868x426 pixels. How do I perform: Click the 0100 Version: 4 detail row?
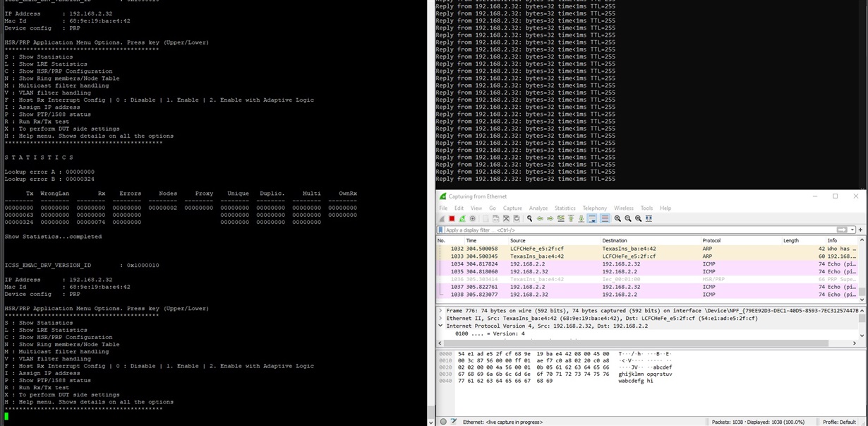click(647, 333)
